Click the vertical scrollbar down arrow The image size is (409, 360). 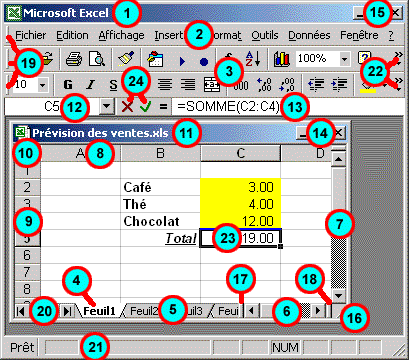tap(339, 295)
